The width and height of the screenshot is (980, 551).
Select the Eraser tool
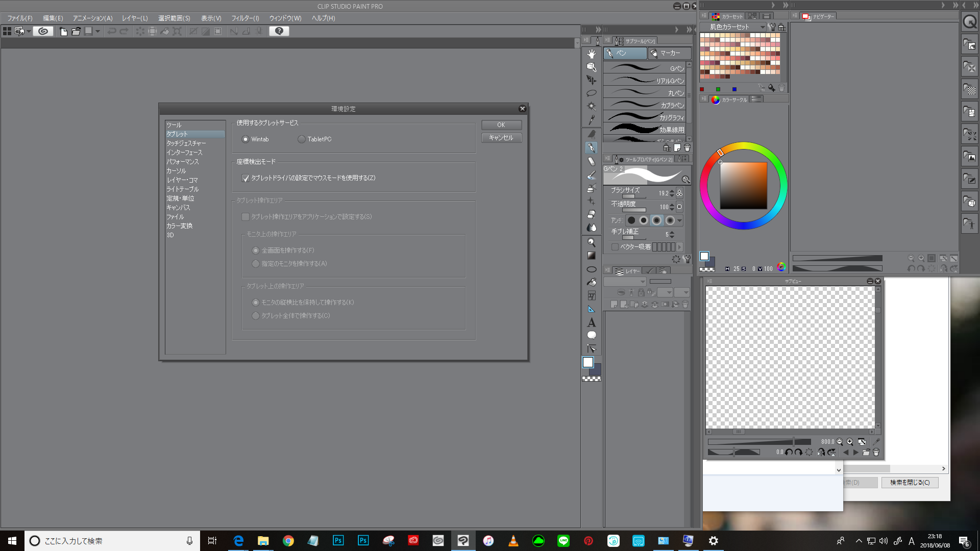[x=591, y=214]
